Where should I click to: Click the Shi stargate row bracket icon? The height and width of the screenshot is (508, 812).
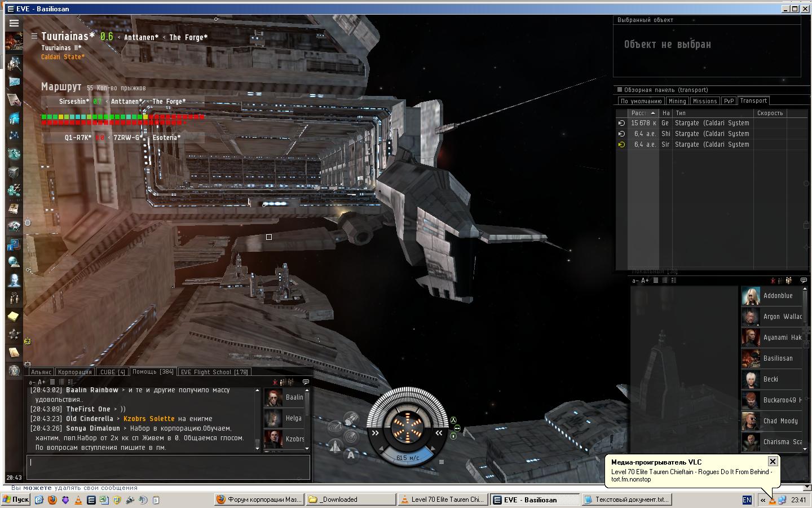(x=621, y=134)
